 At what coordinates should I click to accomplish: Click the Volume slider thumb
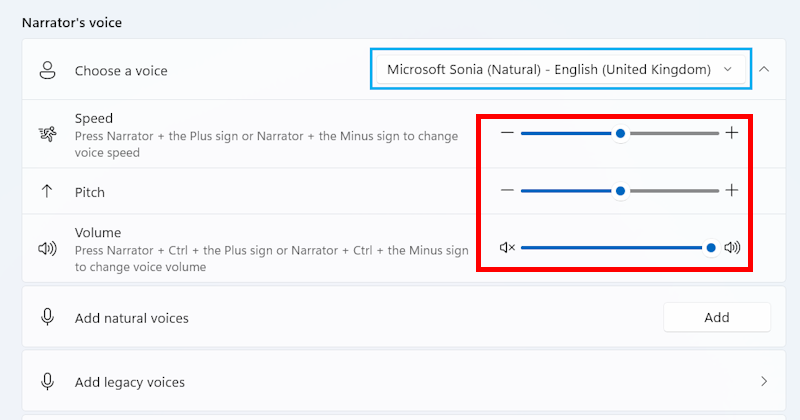tap(711, 248)
